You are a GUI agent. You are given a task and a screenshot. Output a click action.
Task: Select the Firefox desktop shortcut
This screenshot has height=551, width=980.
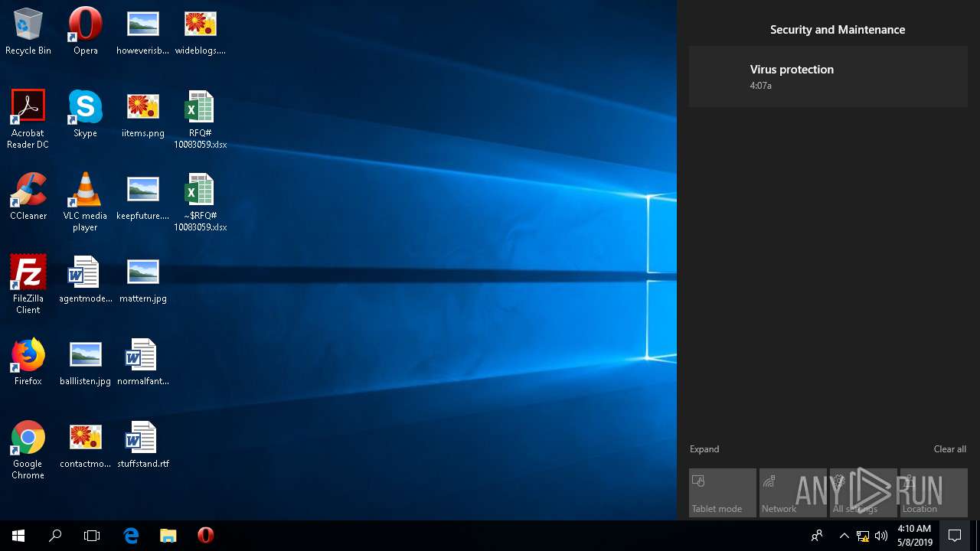tap(28, 363)
